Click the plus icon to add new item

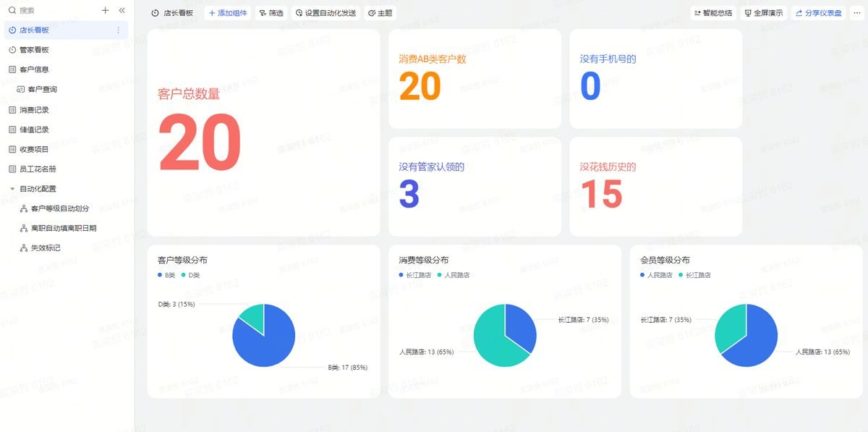tap(105, 11)
